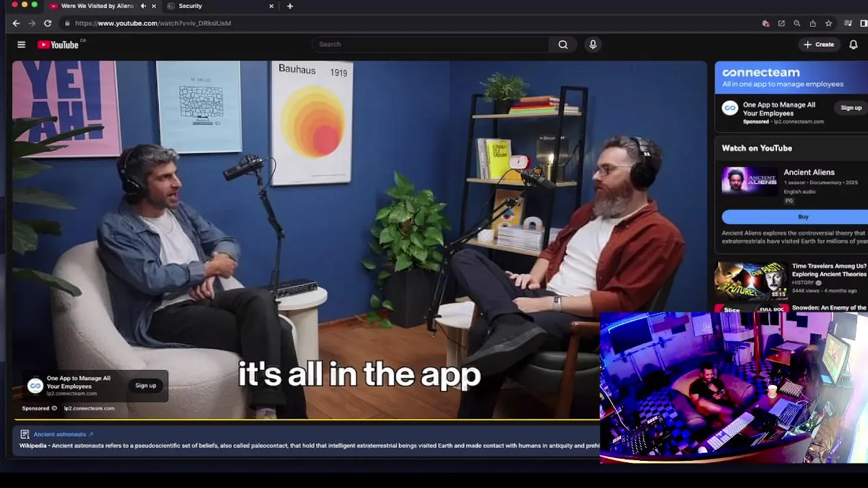Close the Were We Visited by Aliens tab
The image size is (868, 488).
point(154,6)
